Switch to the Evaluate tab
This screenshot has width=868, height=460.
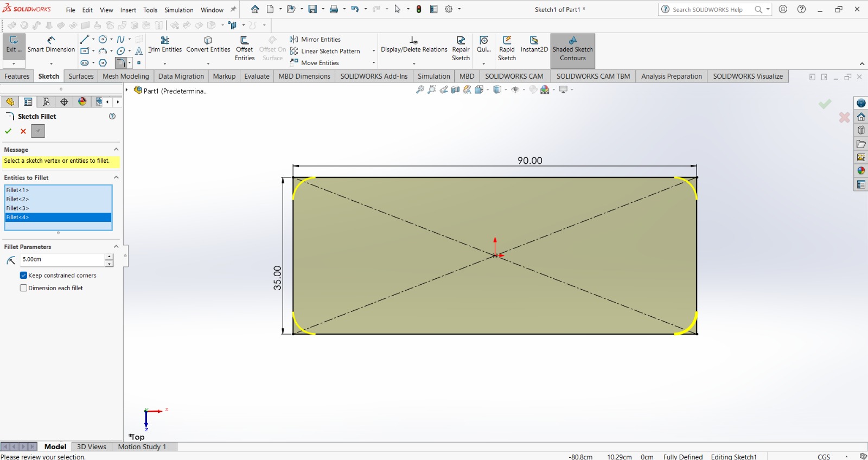point(257,76)
